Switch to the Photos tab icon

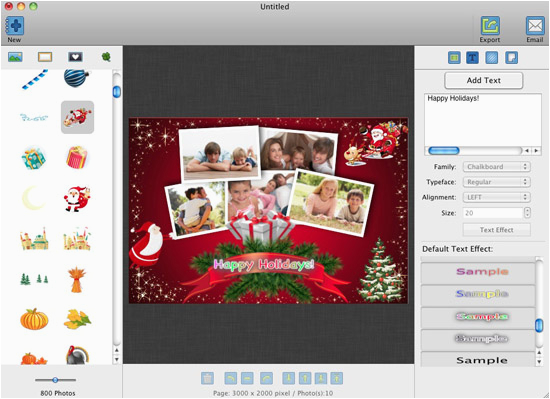[x=15, y=57]
